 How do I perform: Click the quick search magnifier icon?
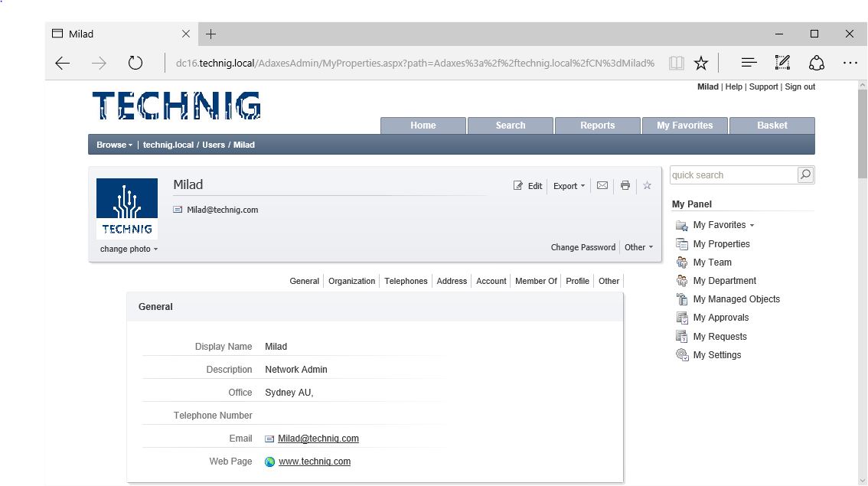805,175
